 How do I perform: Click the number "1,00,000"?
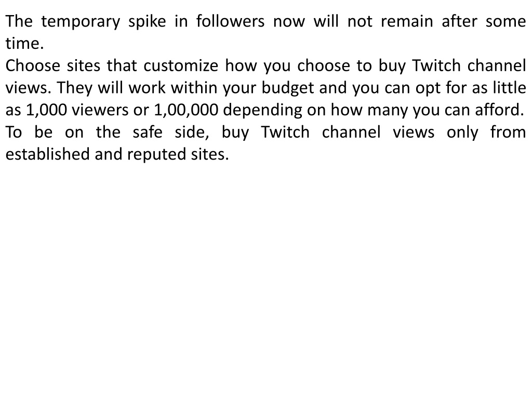(186, 110)
